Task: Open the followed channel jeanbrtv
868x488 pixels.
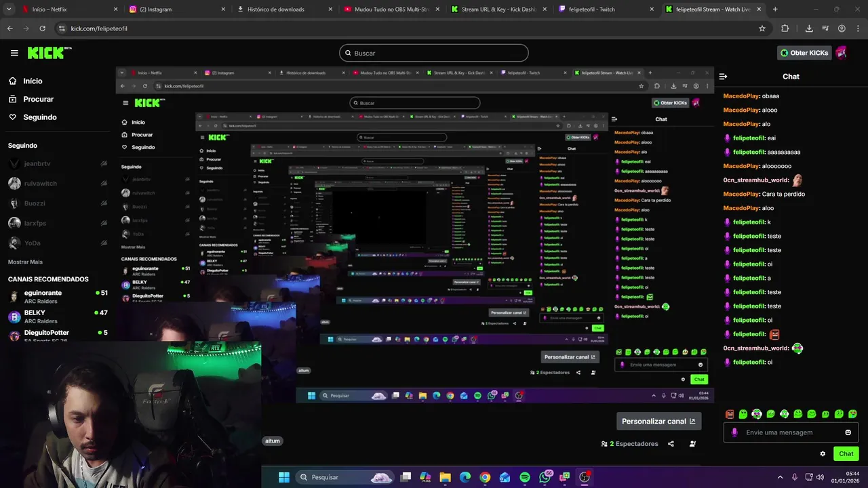Action: [58, 164]
